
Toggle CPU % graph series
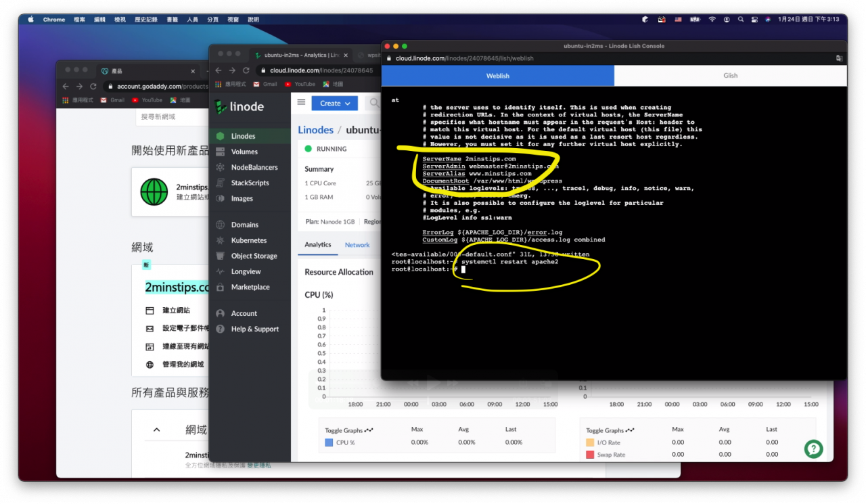[x=340, y=442]
